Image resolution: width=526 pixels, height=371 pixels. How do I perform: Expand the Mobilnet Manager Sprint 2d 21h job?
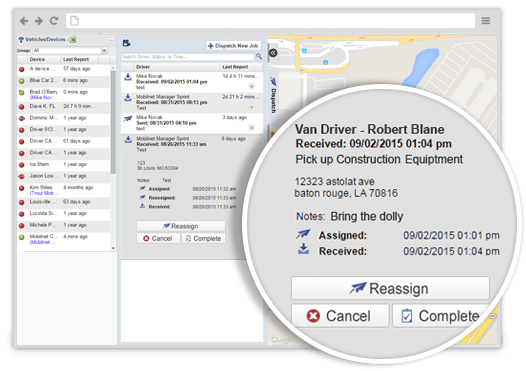click(x=252, y=107)
